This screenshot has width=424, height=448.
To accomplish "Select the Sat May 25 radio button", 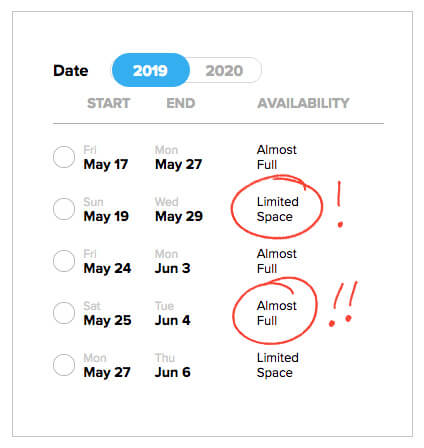I will pyautogui.click(x=64, y=313).
